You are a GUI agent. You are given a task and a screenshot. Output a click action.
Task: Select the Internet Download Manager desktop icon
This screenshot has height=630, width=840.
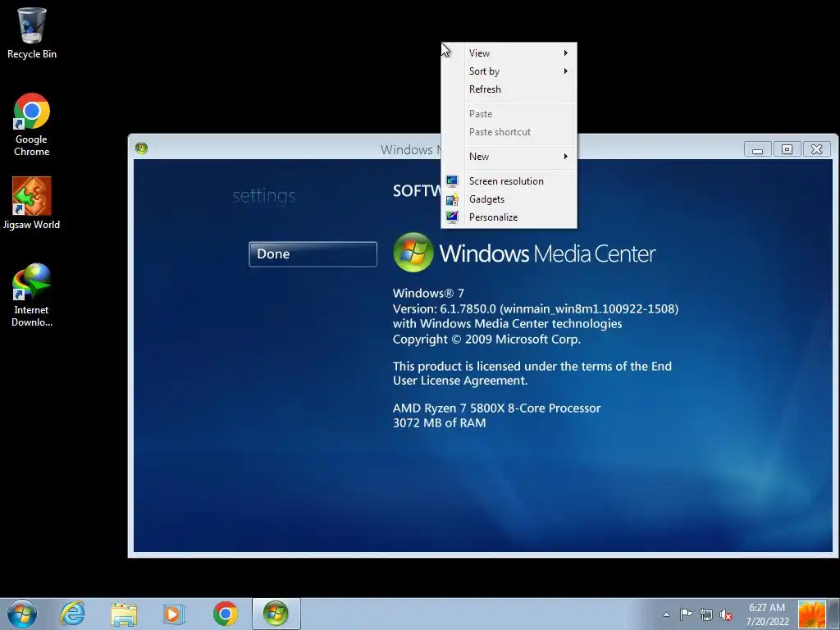click(x=32, y=295)
